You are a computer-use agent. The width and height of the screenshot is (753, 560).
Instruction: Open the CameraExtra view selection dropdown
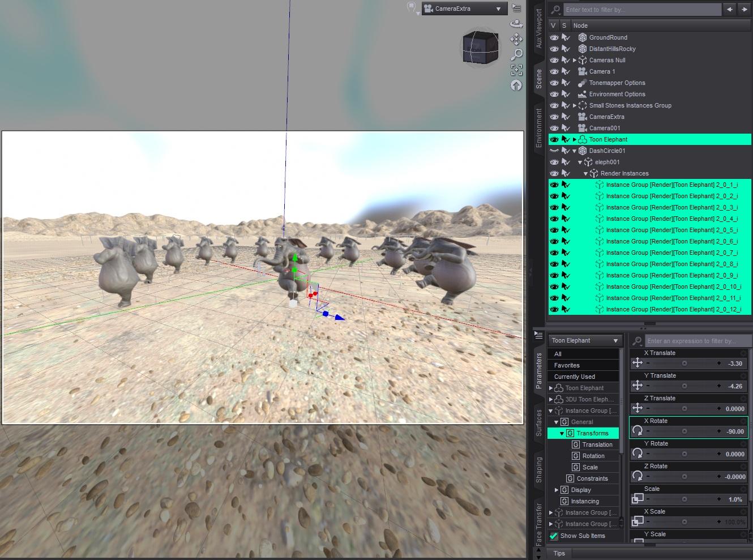[464, 8]
